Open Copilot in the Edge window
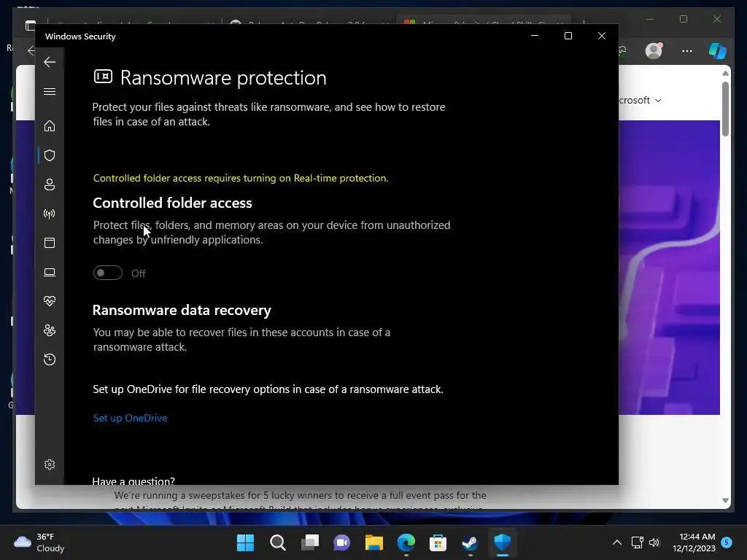Image resolution: width=747 pixels, height=560 pixels. [x=718, y=51]
